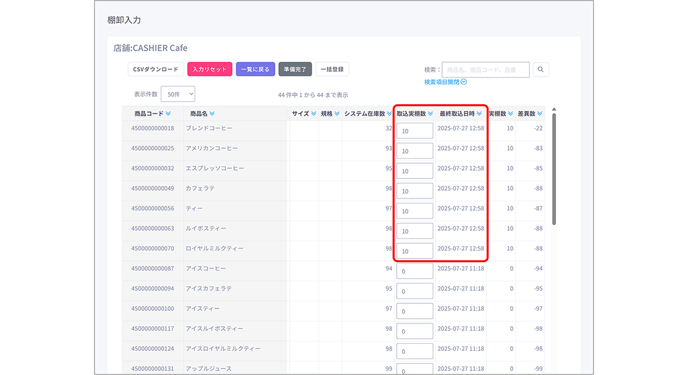The image size is (688, 375).
Task: Click the 棚卸入力 page title
Action: click(x=124, y=20)
